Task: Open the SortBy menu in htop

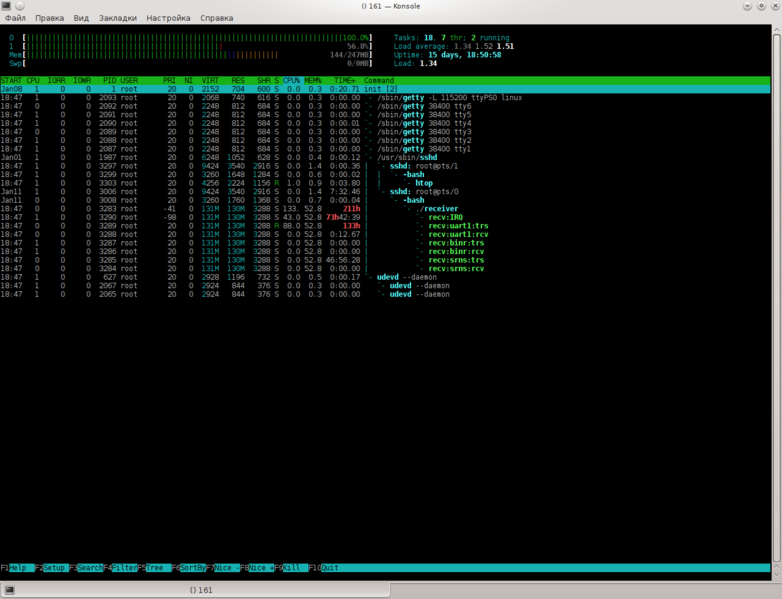Action: 190,568
